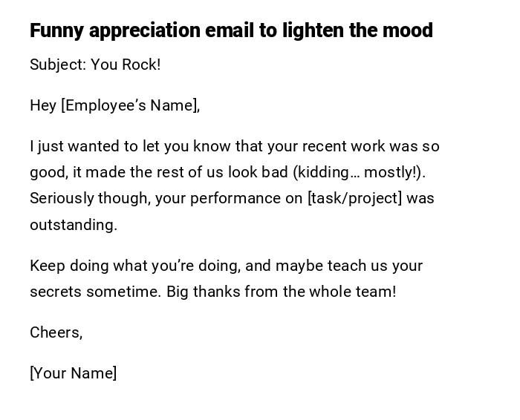Click the sentence "Big thanks from the whole team!"
520x420 pixels.
pos(281,292)
